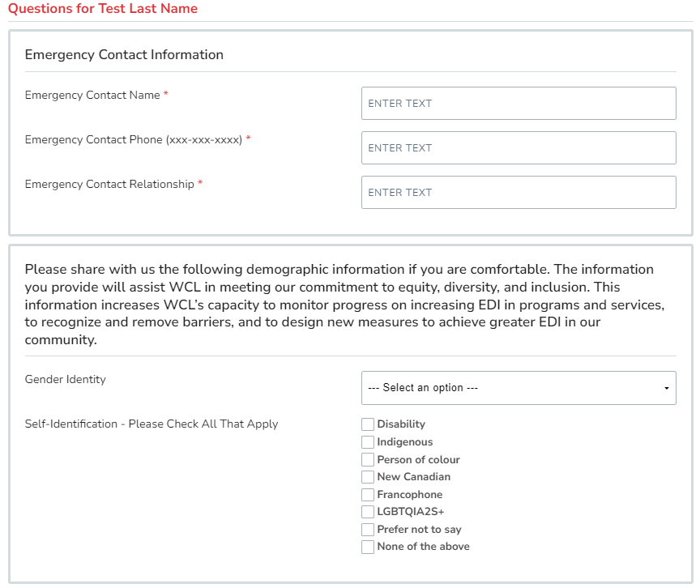Tick the Indigenous checkbox
Image resolution: width=700 pixels, height=588 pixels.
click(x=368, y=442)
